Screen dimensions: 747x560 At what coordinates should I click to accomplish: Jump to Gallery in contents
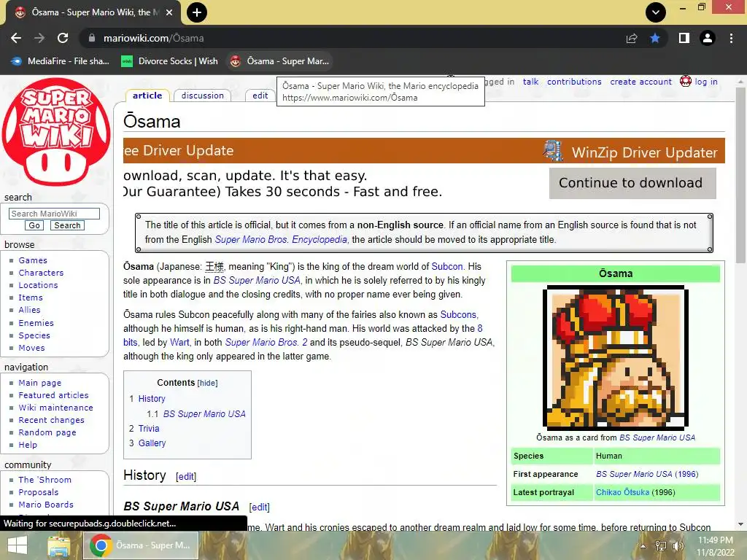[152, 443]
